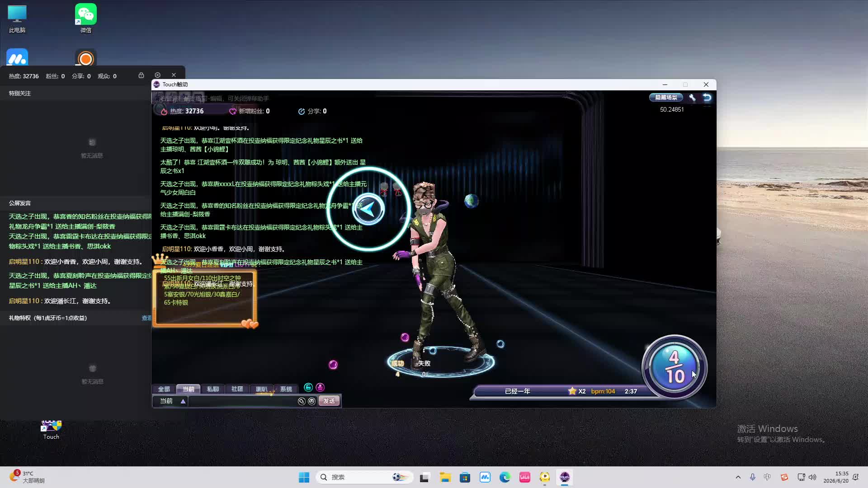Toggle the 中 input method indicator
This screenshot has width=868, height=488.
click(x=767, y=477)
